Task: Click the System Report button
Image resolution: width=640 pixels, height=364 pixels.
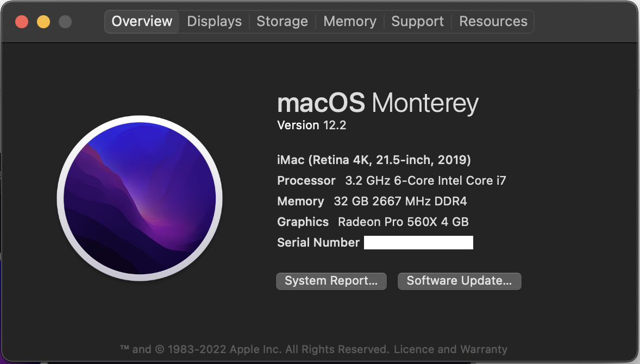Action: click(x=331, y=281)
